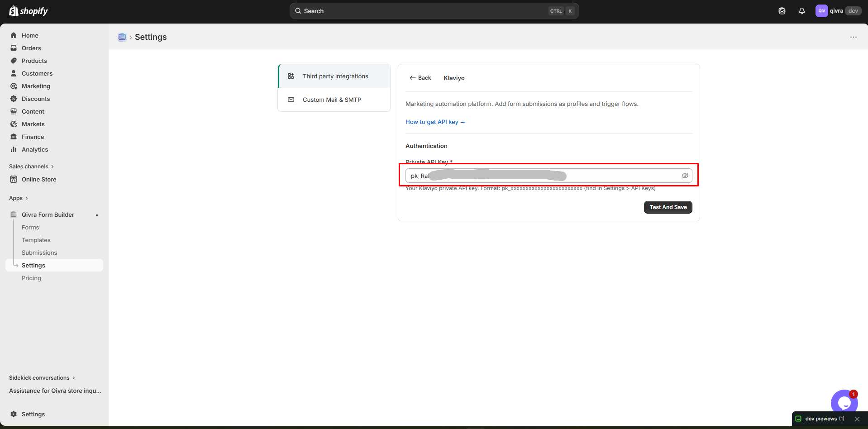Go to Templates under Qivra Form Builder
This screenshot has width=868, height=429.
36,240
